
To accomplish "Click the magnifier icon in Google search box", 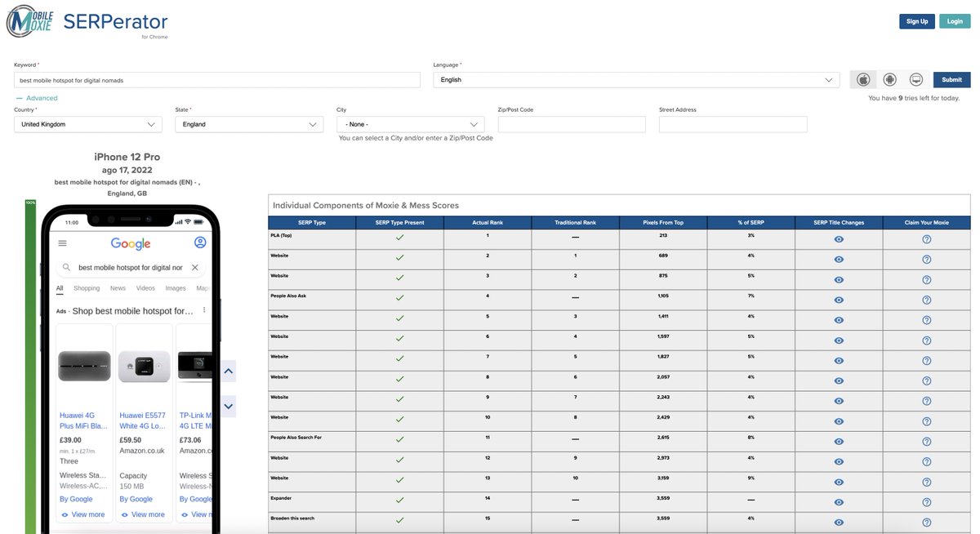I will click(x=67, y=267).
